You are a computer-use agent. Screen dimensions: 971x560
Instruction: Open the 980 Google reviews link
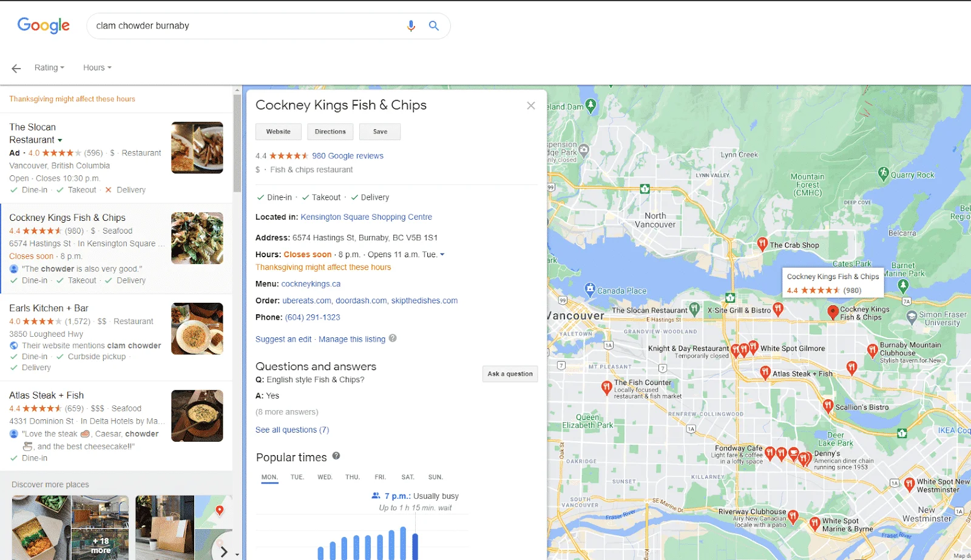(348, 156)
